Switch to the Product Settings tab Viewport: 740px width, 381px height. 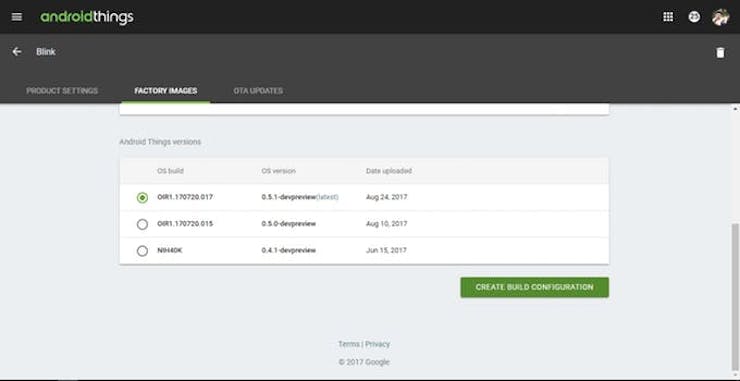click(x=62, y=91)
